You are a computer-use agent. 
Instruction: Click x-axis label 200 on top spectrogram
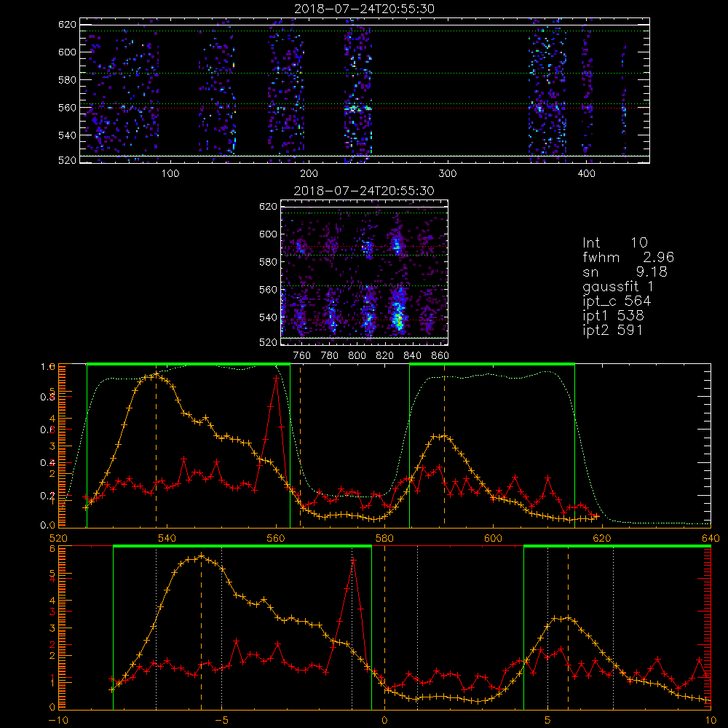pos(309,174)
